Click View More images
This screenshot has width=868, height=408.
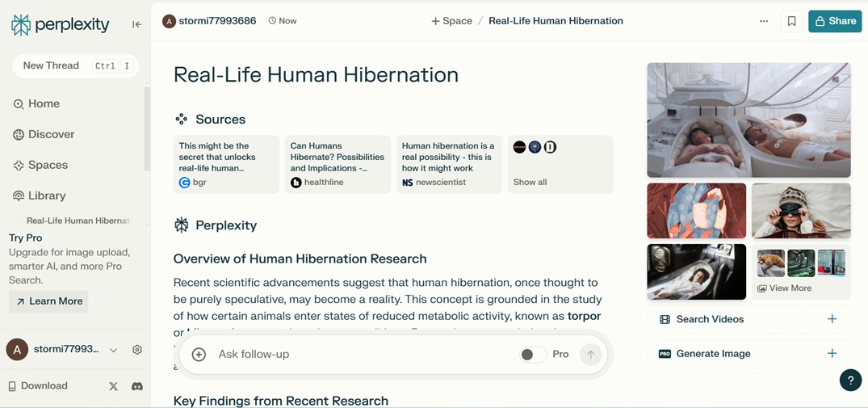[x=801, y=271]
